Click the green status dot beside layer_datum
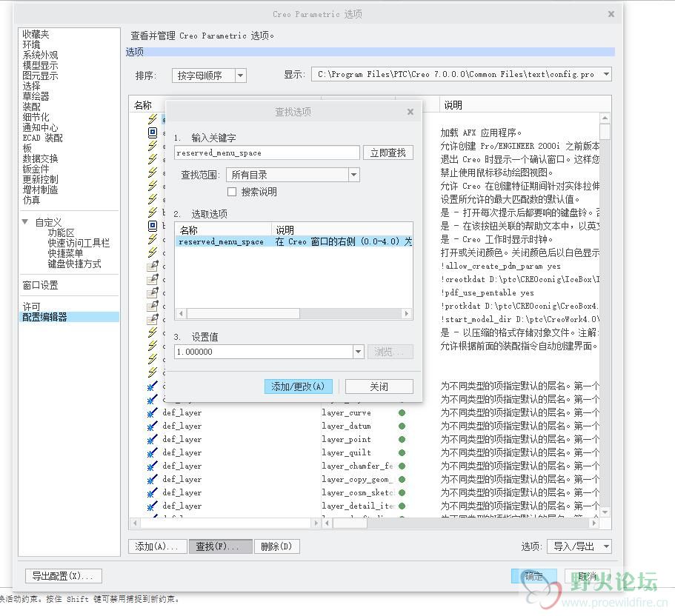The image size is (675, 616). click(x=402, y=426)
